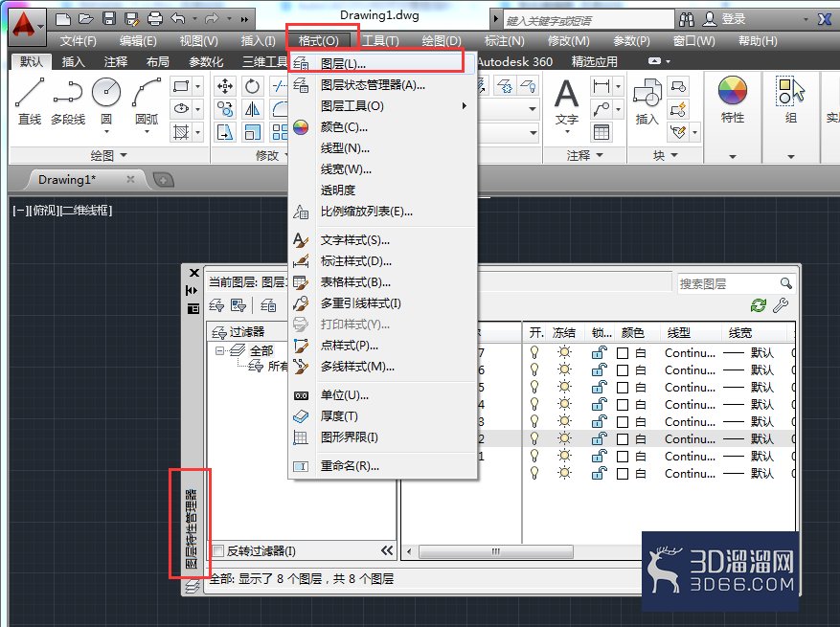Image resolution: width=840 pixels, height=627 pixels.
Task: Choose 文字样式(S)... menu entry
Action: [382, 240]
